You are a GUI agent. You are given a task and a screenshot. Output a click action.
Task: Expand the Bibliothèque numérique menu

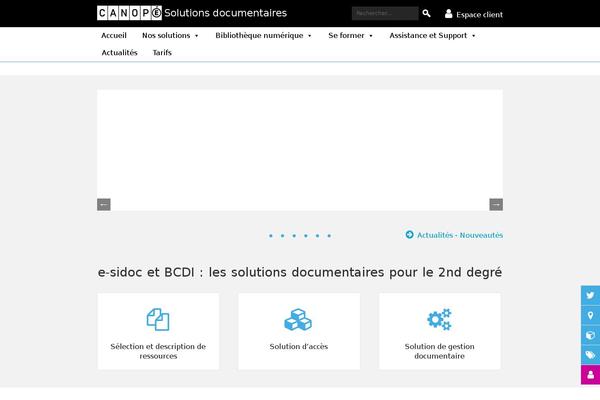tap(263, 36)
